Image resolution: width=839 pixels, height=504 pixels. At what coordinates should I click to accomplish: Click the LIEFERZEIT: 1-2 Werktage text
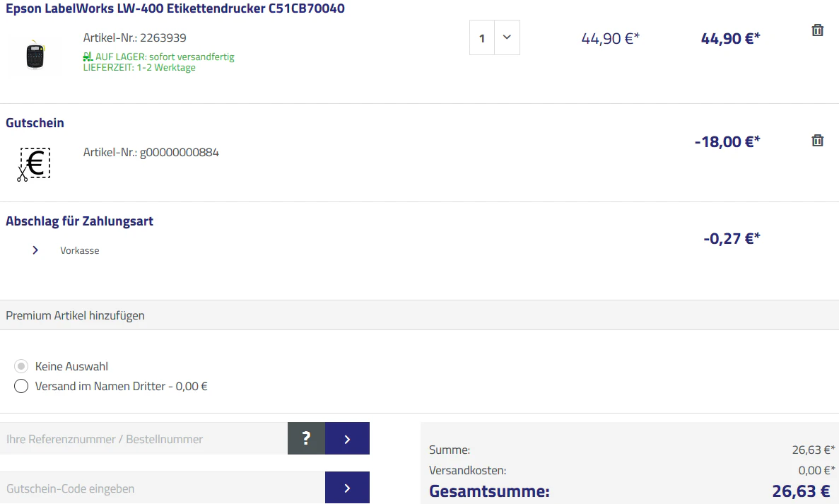139,67
